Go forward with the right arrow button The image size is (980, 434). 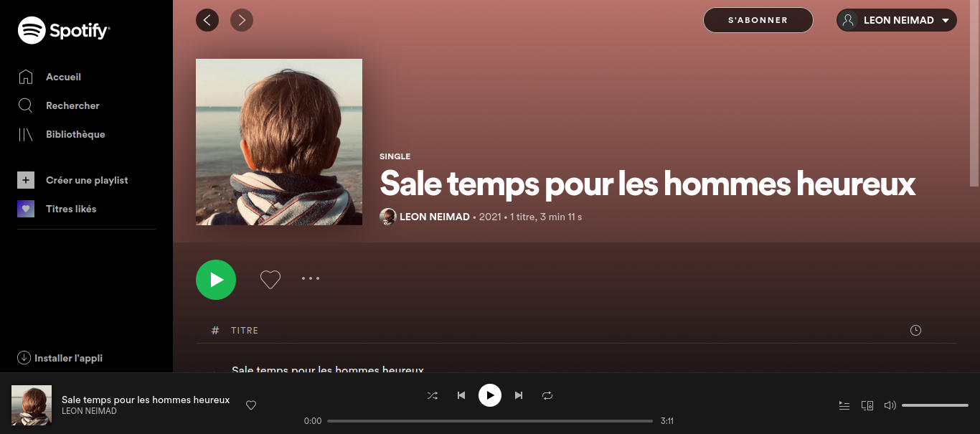[x=242, y=20]
